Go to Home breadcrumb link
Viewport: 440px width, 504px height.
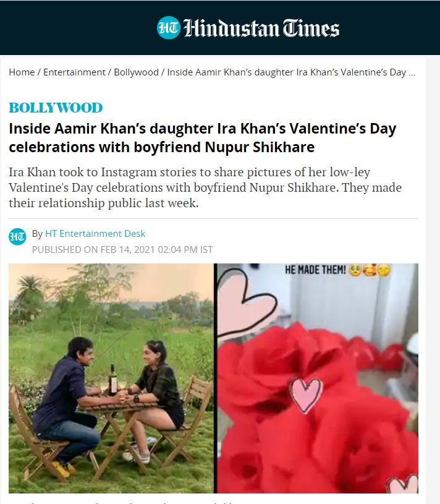[22, 72]
